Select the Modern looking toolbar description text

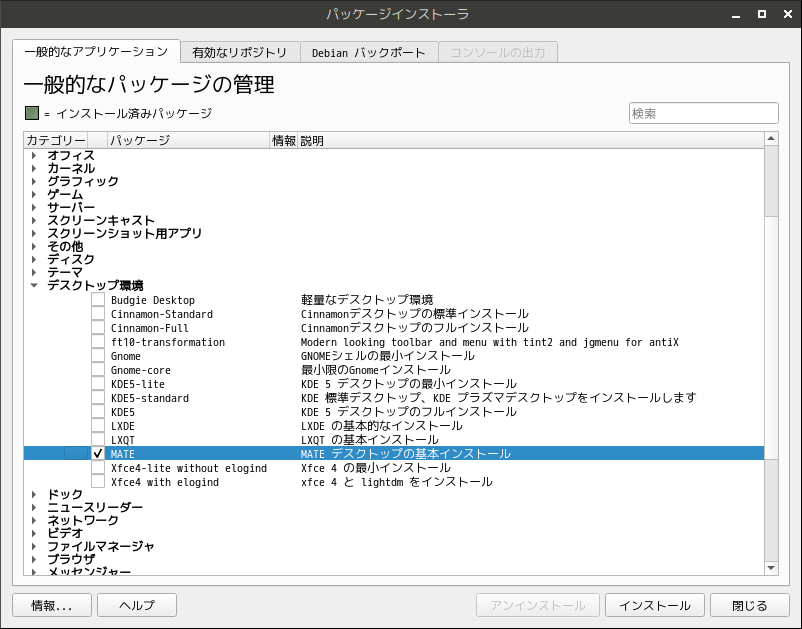489,342
